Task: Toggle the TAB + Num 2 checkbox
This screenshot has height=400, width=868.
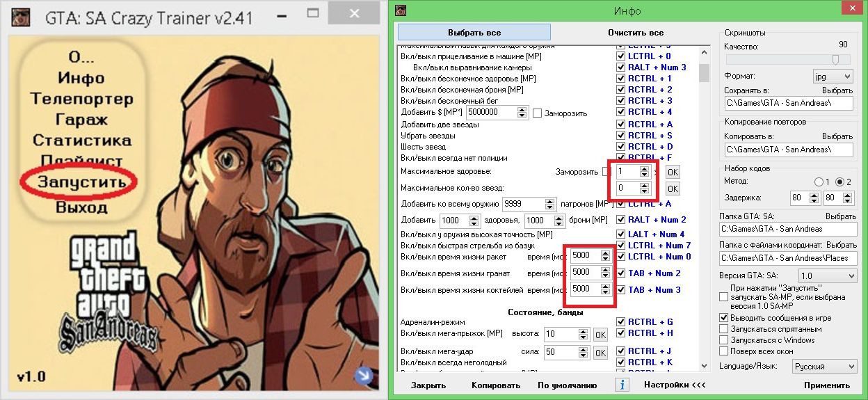Action: coord(620,273)
